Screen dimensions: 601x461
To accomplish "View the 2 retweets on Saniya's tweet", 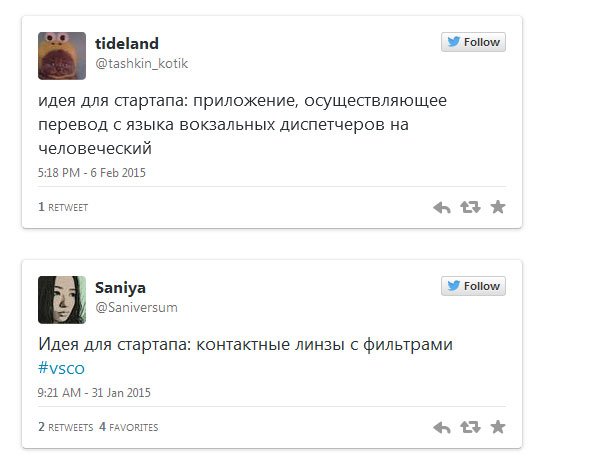I will (66, 427).
